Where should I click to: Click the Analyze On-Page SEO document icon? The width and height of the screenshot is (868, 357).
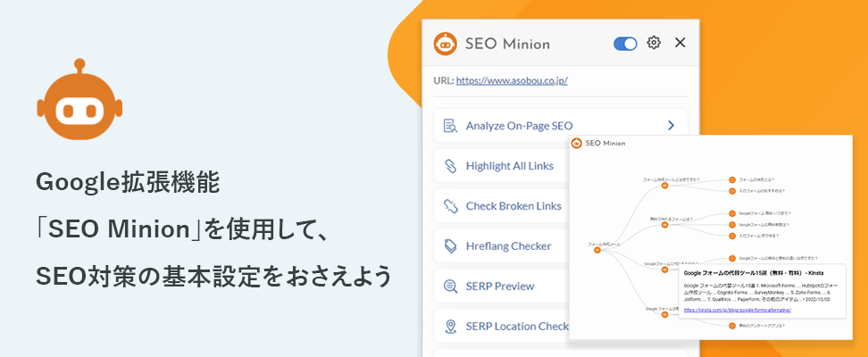(451, 126)
